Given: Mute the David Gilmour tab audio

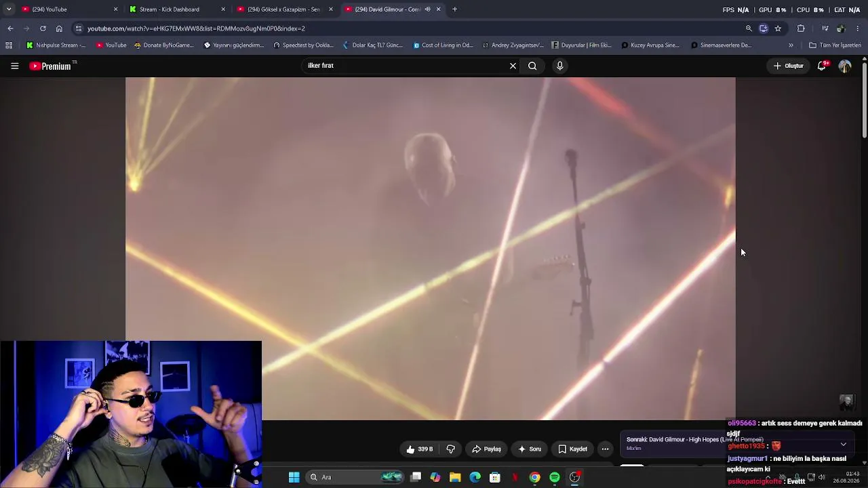Looking at the screenshot, I should tap(427, 9).
